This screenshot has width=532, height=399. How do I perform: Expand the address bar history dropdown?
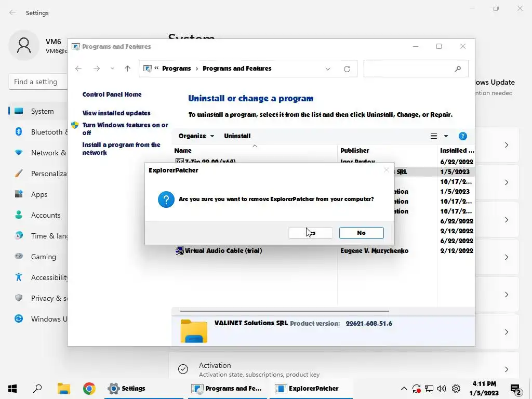coord(328,69)
